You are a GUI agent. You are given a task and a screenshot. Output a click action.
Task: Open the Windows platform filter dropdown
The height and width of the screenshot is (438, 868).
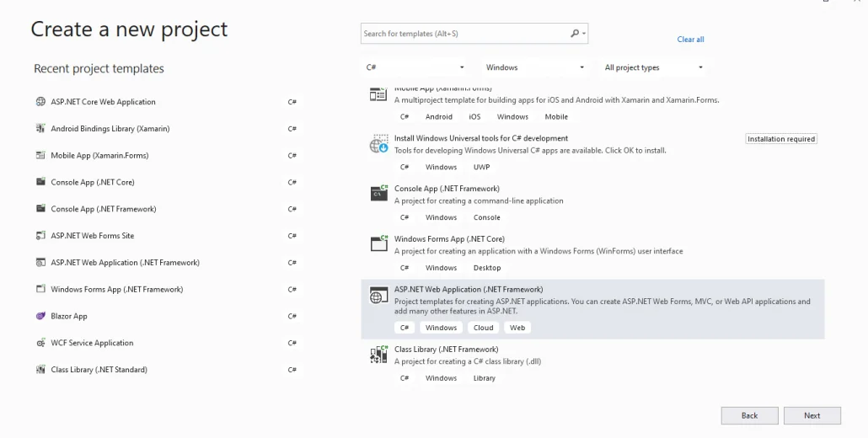click(x=535, y=67)
